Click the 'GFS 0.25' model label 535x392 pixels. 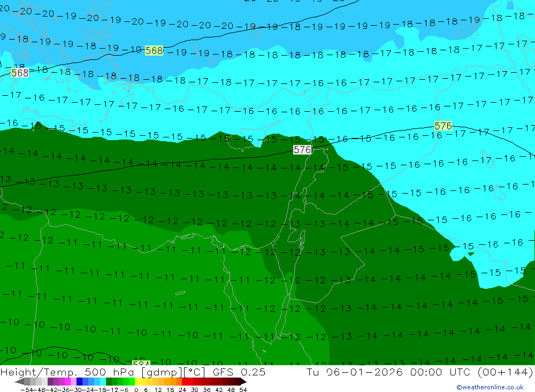[x=239, y=372]
